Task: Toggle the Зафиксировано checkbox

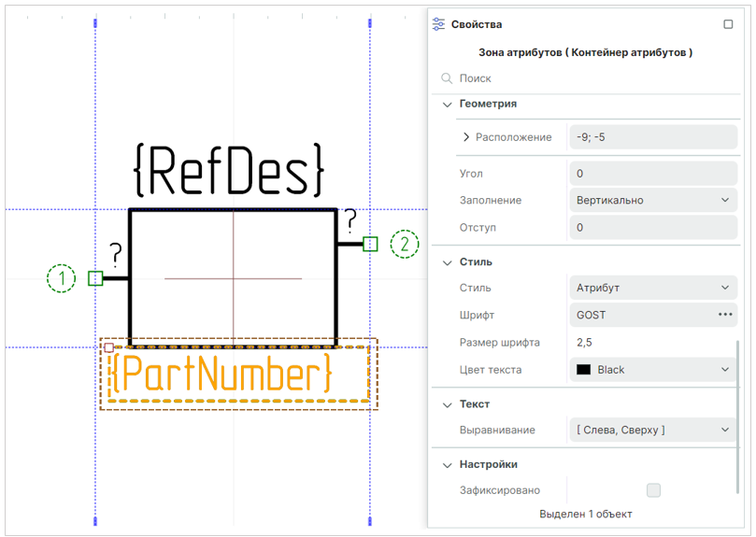Action: tap(653, 490)
